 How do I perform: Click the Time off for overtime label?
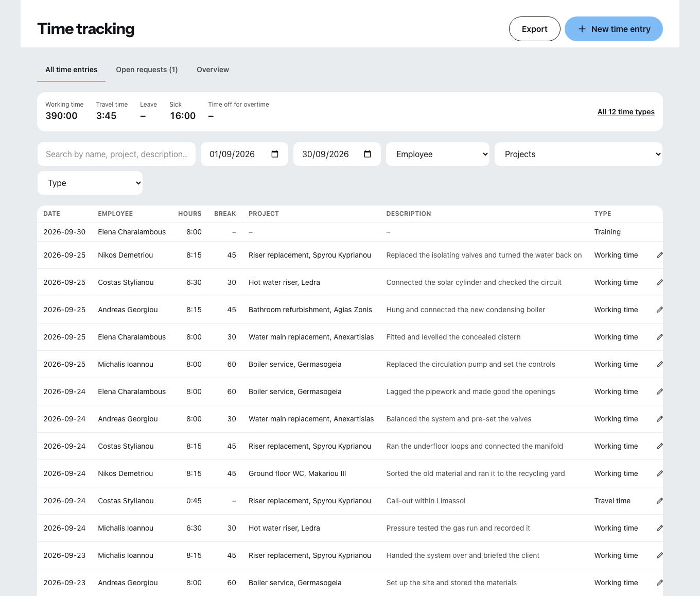click(x=238, y=105)
